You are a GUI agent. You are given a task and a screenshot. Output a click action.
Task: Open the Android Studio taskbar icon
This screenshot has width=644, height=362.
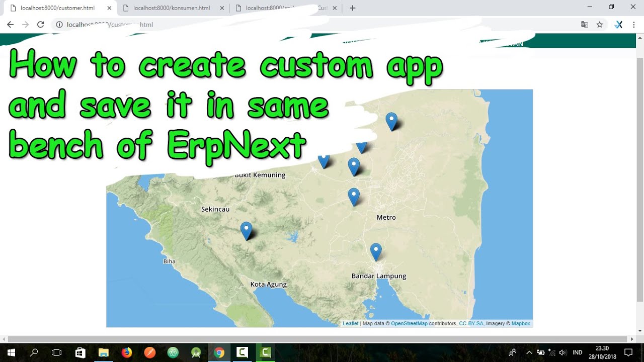196,352
